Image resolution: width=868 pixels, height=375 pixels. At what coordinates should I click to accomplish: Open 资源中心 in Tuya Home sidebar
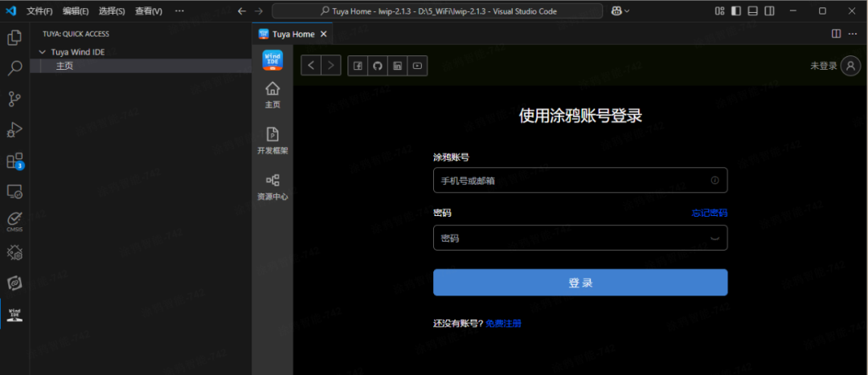272,188
